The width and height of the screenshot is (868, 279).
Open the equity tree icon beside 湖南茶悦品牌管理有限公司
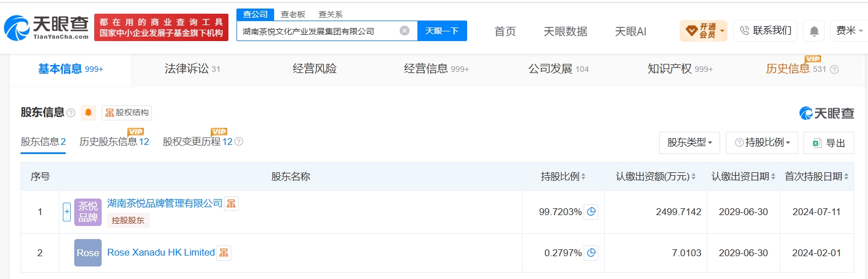tap(231, 203)
